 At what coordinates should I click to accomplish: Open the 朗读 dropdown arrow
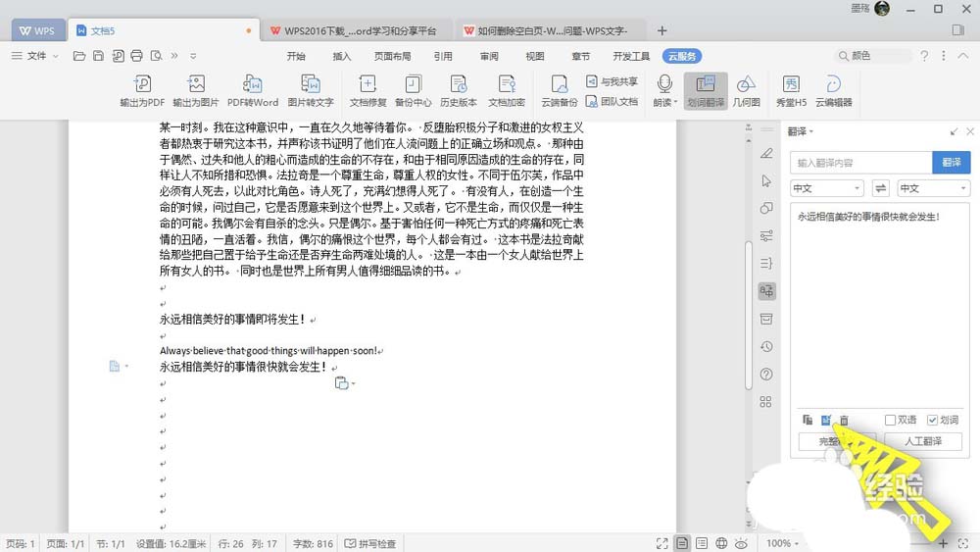[675, 102]
